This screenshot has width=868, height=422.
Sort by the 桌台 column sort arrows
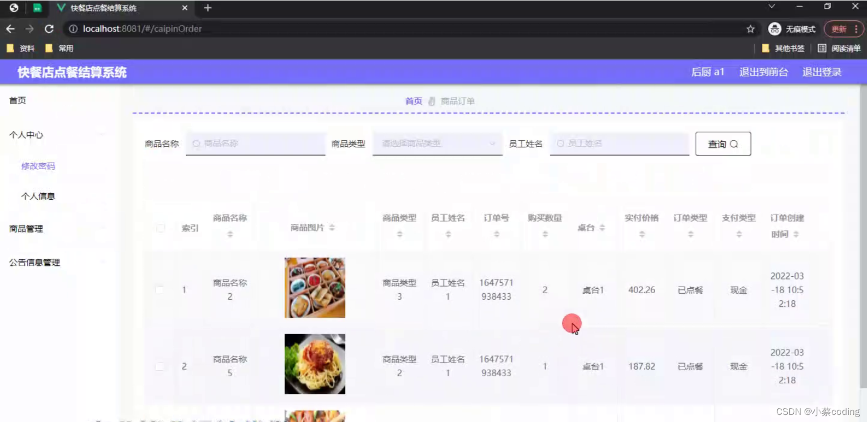(x=602, y=228)
